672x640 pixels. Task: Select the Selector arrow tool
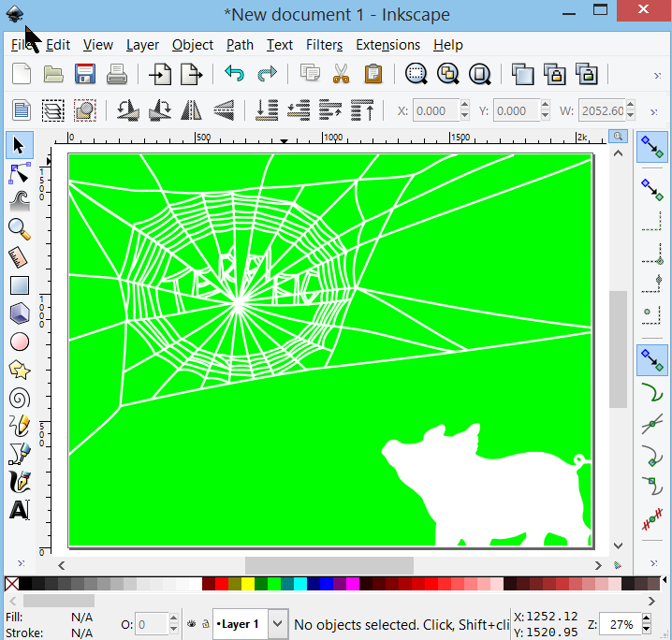pyautogui.click(x=20, y=145)
